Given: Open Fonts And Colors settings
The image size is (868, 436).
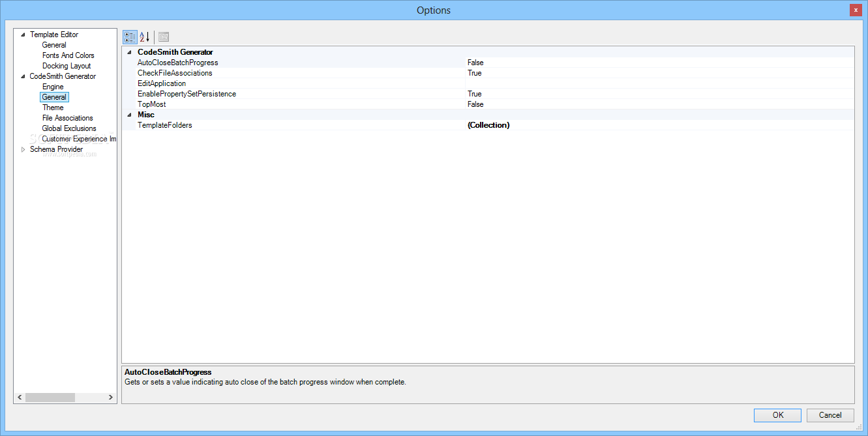Looking at the screenshot, I should [x=68, y=55].
